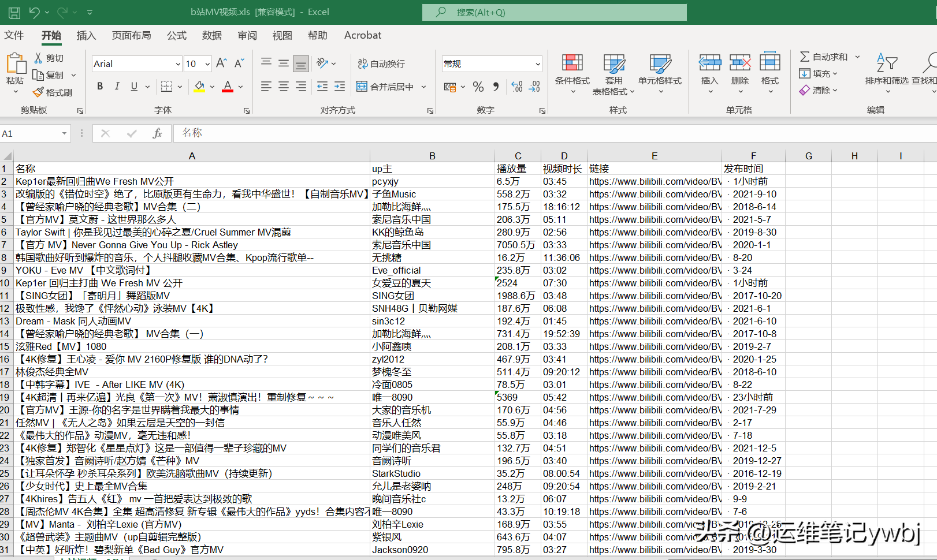Open Conditional Formatting (条件格式)

[572, 73]
